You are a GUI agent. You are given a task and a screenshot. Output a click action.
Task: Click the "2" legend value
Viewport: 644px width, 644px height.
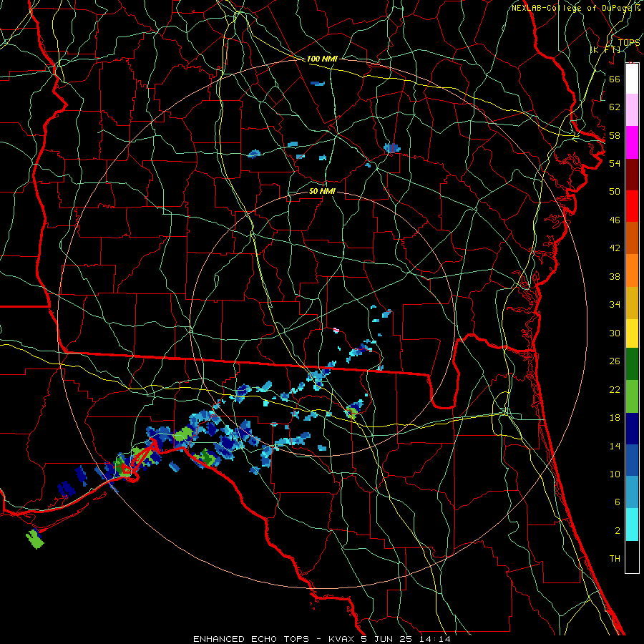click(617, 531)
